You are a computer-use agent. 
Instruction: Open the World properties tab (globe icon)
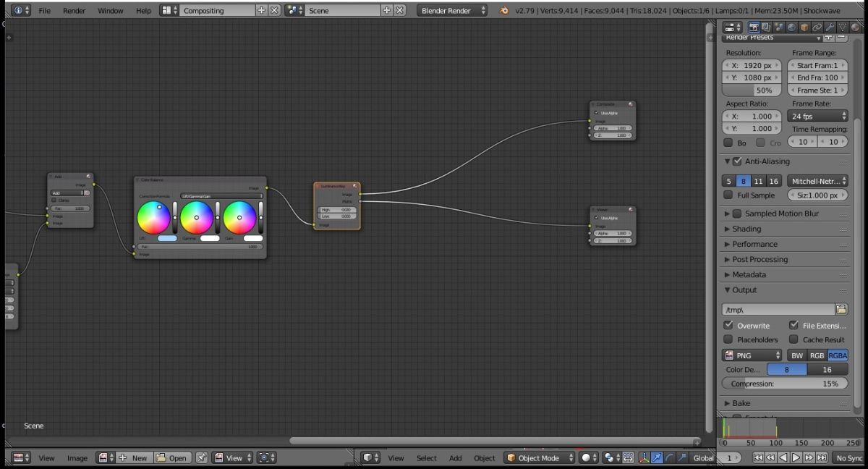[x=792, y=27]
